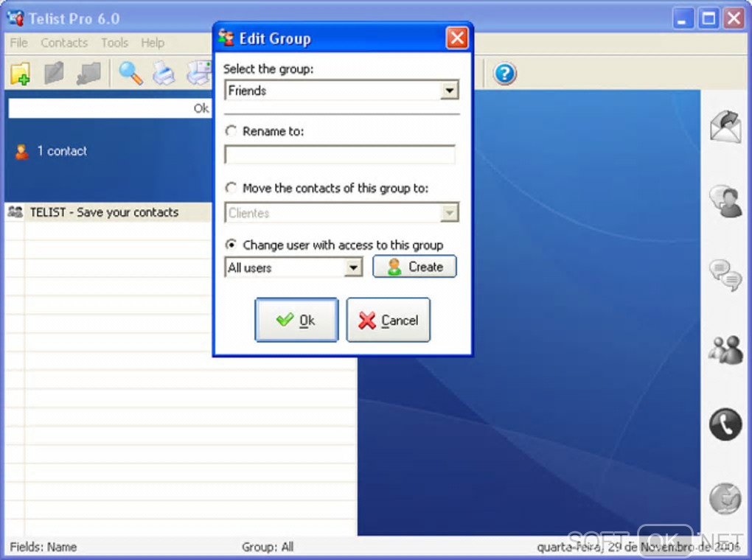The image size is (752, 560).
Task: Open help with the blue question mark icon
Action: 504,74
